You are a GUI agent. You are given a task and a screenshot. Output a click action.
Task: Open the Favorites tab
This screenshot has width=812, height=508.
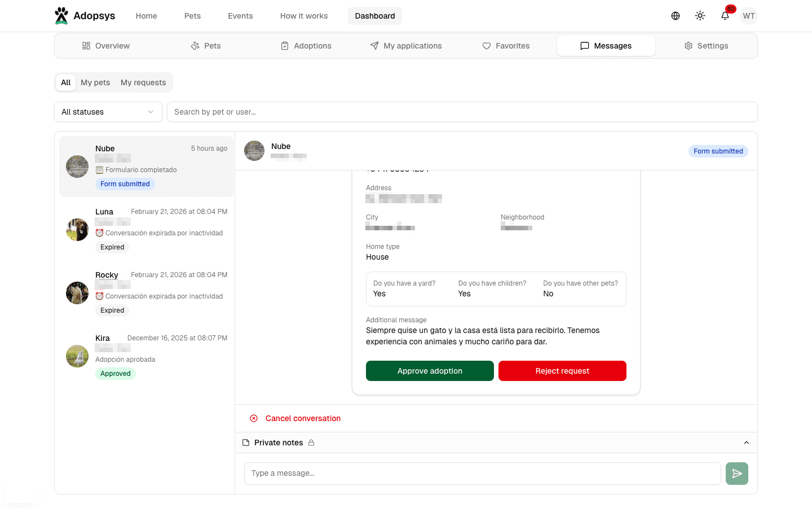[506, 46]
